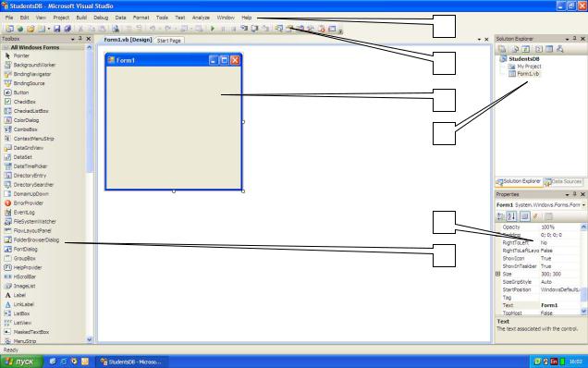This screenshot has width=588, height=368.
Task: Click the Save All toolbar icon
Action: [x=67, y=29]
